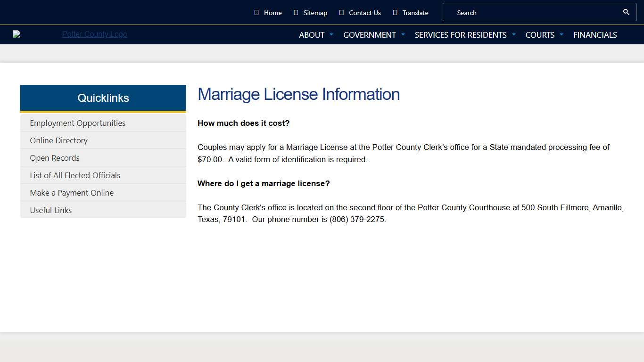Expand the COURTS dropdown arrow
This screenshot has height=362, width=644.
(x=561, y=34)
